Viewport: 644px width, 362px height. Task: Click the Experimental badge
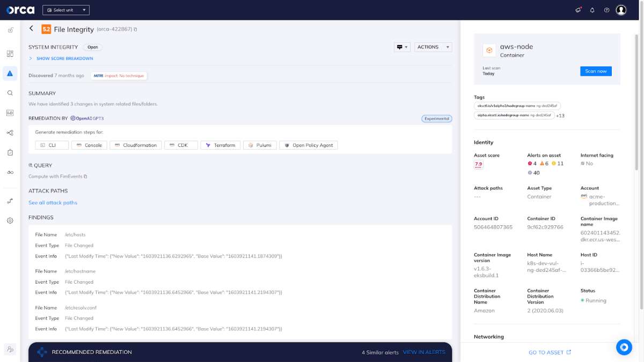pos(437,119)
